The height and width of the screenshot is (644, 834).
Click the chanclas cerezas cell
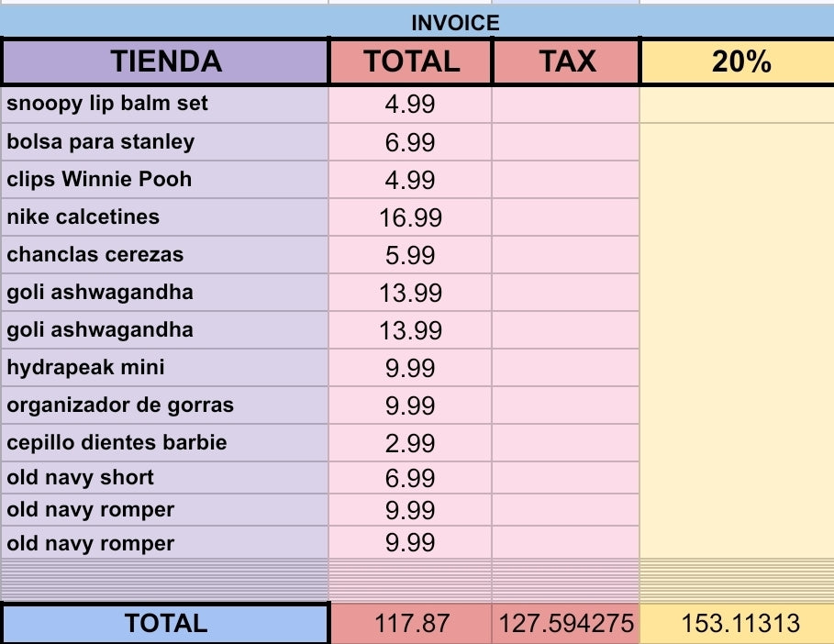(x=165, y=254)
